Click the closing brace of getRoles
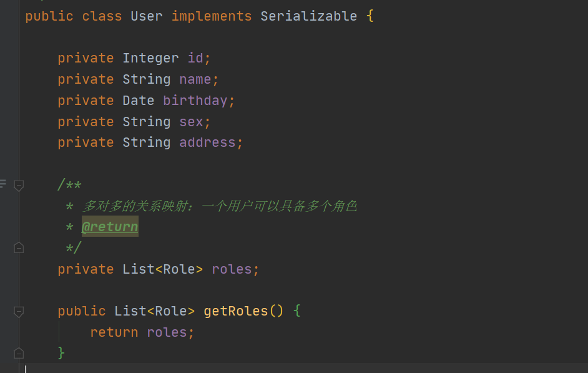 (x=61, y=353)
